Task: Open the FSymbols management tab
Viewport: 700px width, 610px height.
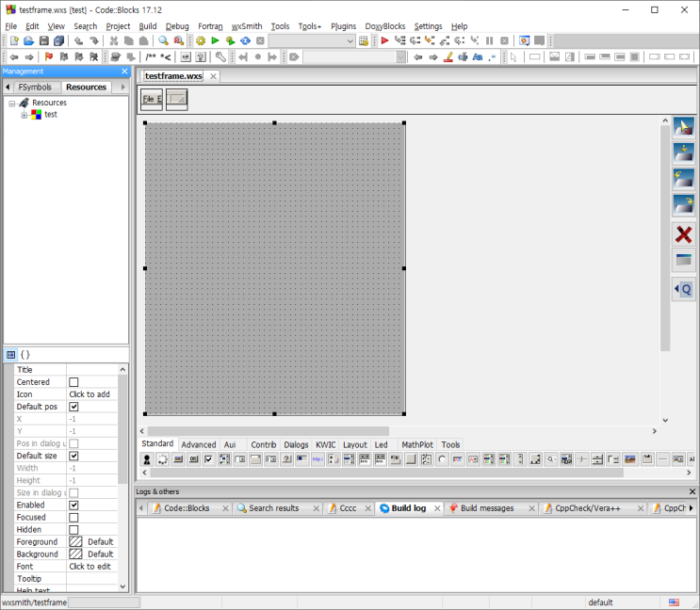Action: (x=35, y=87)
